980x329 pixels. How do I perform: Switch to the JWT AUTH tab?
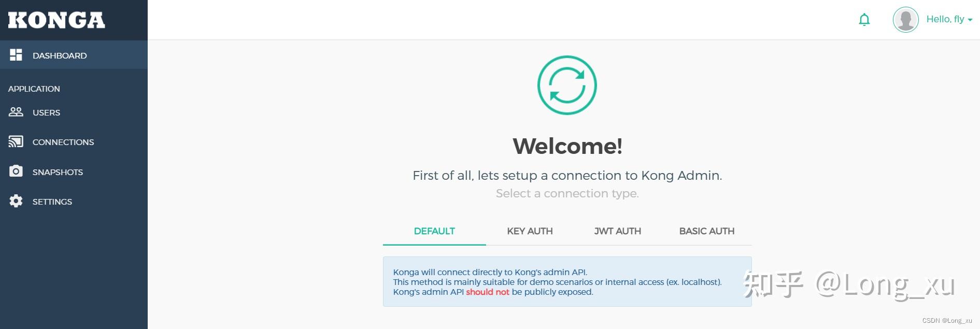coord(617,231)
